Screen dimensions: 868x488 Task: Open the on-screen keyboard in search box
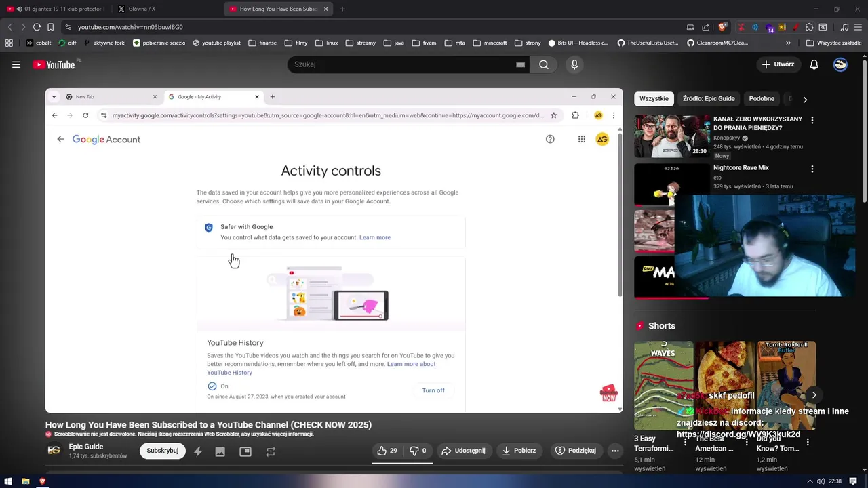(520, 64)
